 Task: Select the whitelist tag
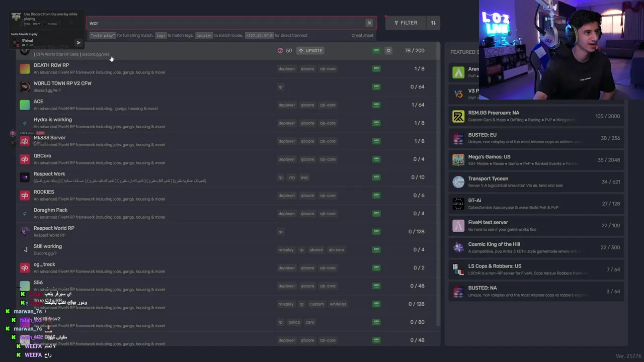click(338, 304)
